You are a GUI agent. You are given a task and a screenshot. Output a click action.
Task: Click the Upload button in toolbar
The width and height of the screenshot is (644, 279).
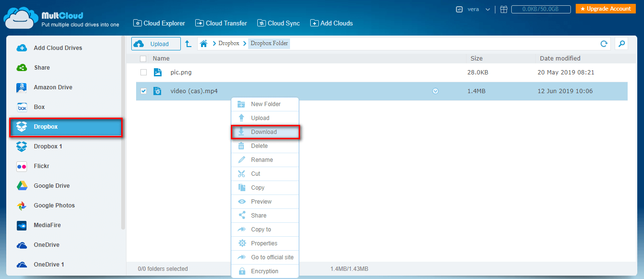point(156,44)
